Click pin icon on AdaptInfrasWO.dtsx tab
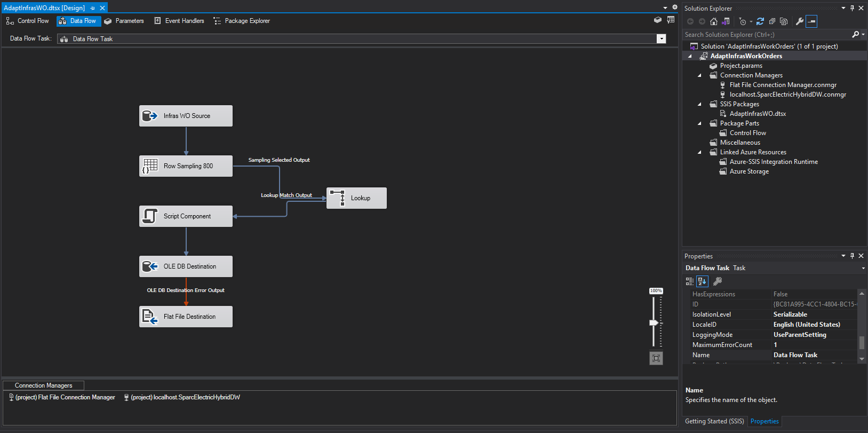 pos(92,8)
